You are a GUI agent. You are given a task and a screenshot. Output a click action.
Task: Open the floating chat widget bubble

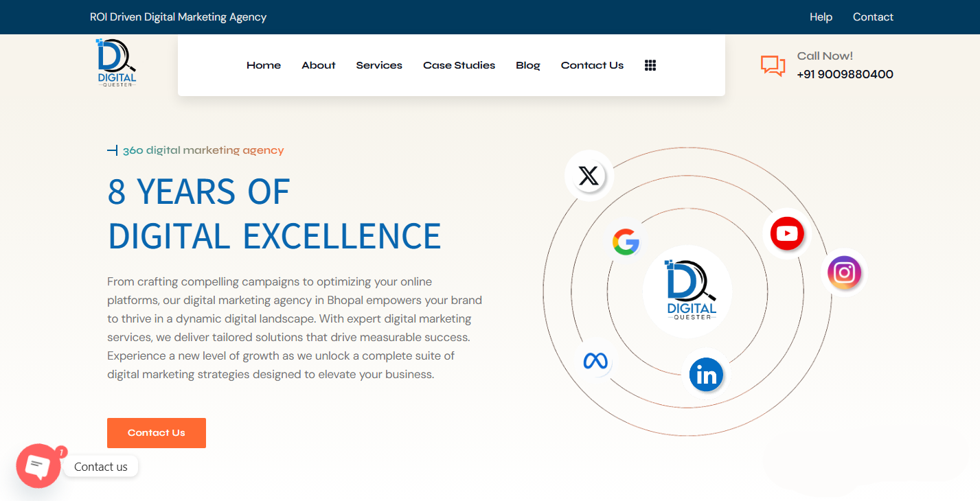(x=38, y=465)
